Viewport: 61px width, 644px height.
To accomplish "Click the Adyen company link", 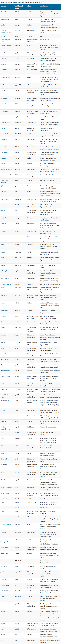I will 3,36.
